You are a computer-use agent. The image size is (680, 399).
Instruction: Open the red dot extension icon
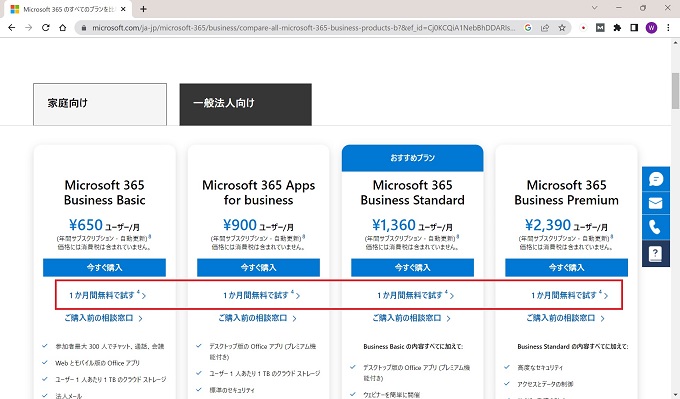[x=583, y=28]
